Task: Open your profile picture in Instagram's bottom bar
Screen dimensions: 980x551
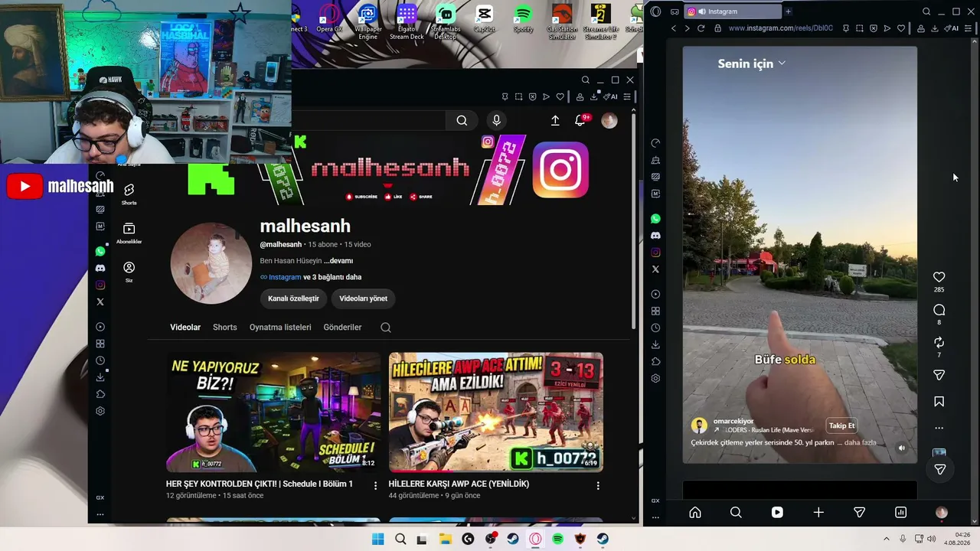Action: tap(942, 513)
